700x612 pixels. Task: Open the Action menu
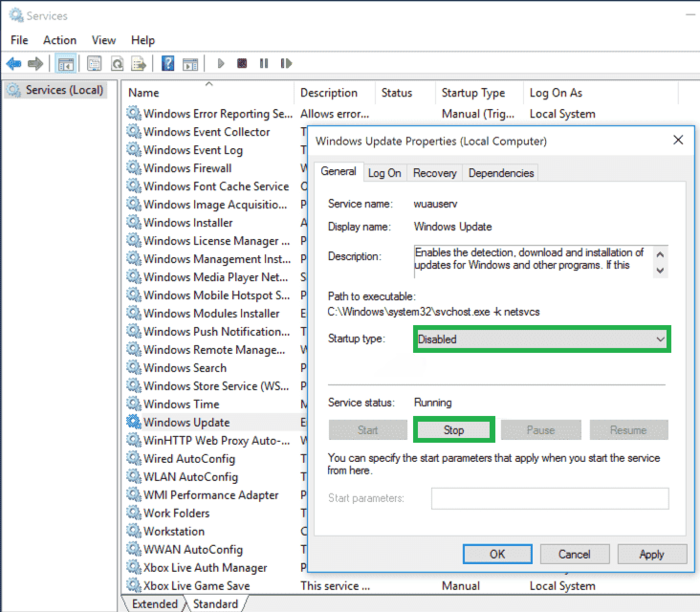click(59, 40)
